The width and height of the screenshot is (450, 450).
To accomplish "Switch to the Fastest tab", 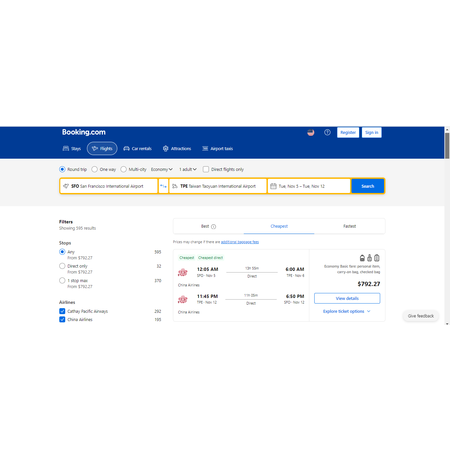I will point(349,226).
